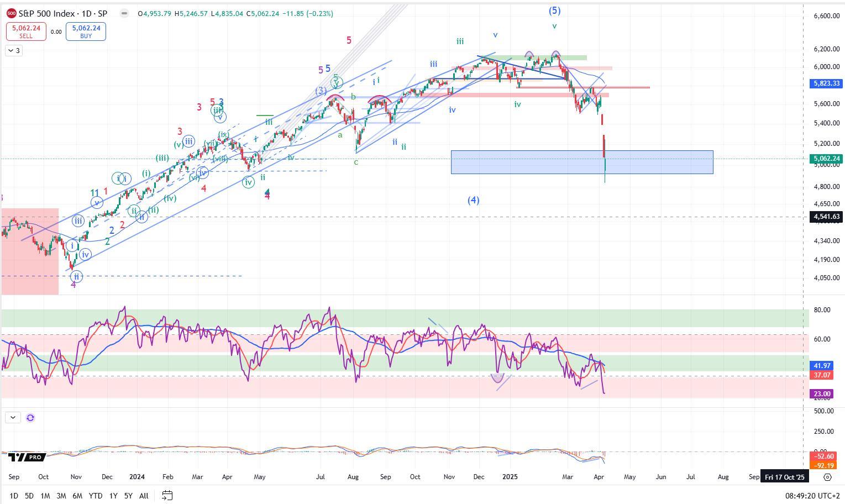
Task: Click the red S&P 500 symbol logo
Action: (11, 13)
